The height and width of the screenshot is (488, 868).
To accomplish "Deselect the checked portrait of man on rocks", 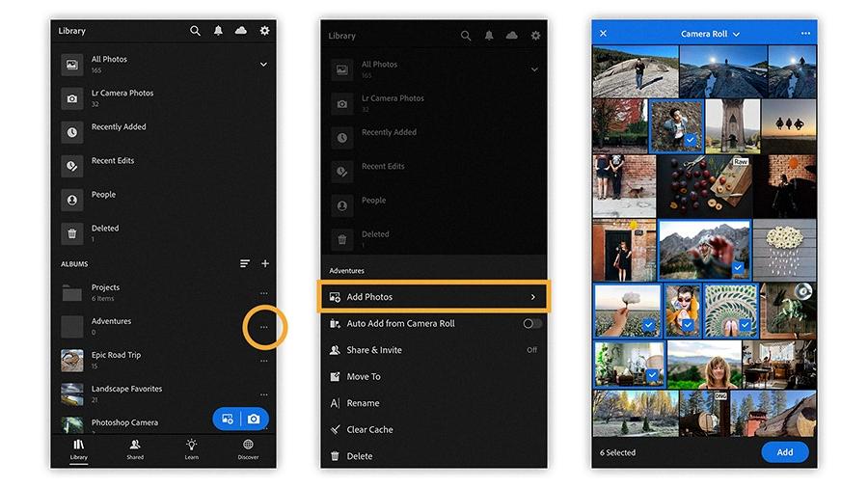I will pyautogui.click(x=676, y=126).
